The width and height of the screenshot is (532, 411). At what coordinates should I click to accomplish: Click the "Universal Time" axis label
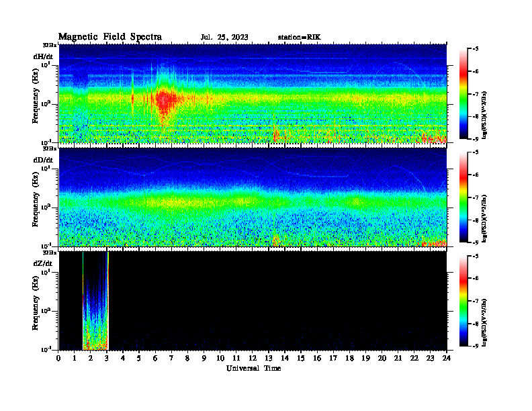pyautogui.click(x=253, y=368)
